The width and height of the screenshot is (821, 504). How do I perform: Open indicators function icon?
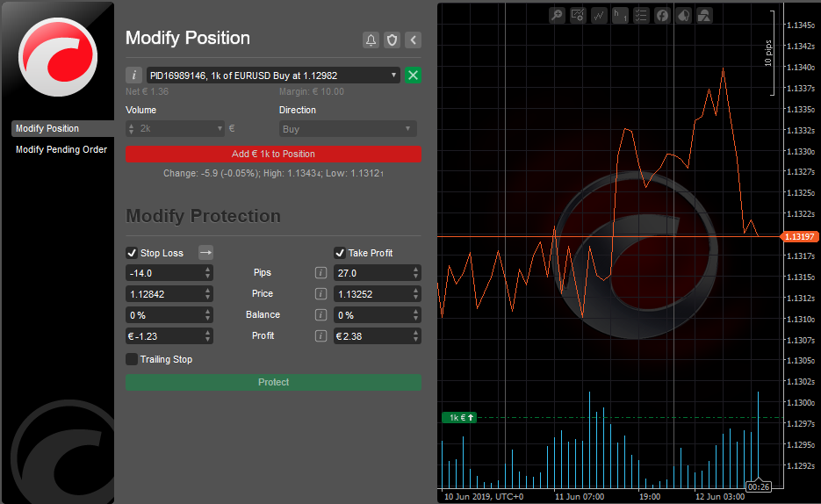click(x=662, y=15)
